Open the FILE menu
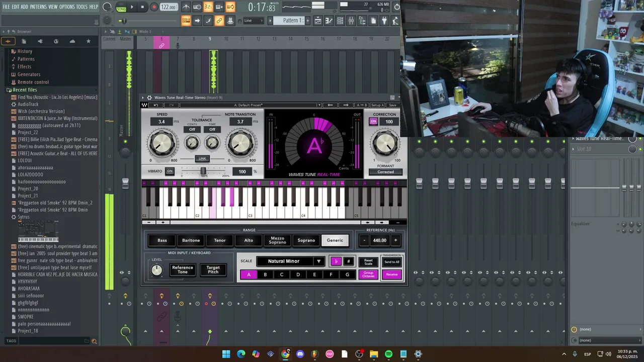The image size is (644, 362). 7,7
